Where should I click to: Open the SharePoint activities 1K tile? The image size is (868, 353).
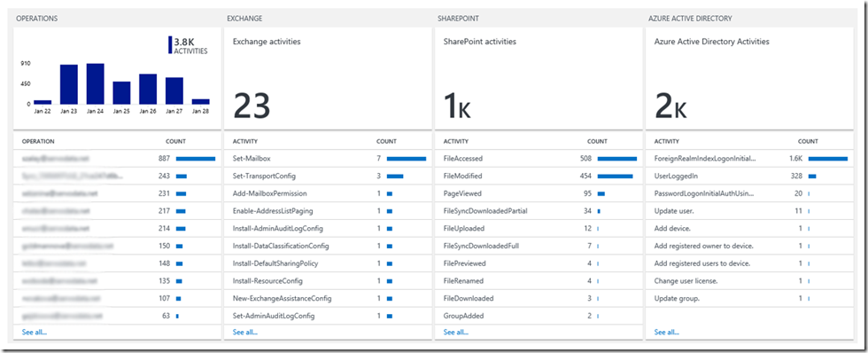(x=539, y=78)
